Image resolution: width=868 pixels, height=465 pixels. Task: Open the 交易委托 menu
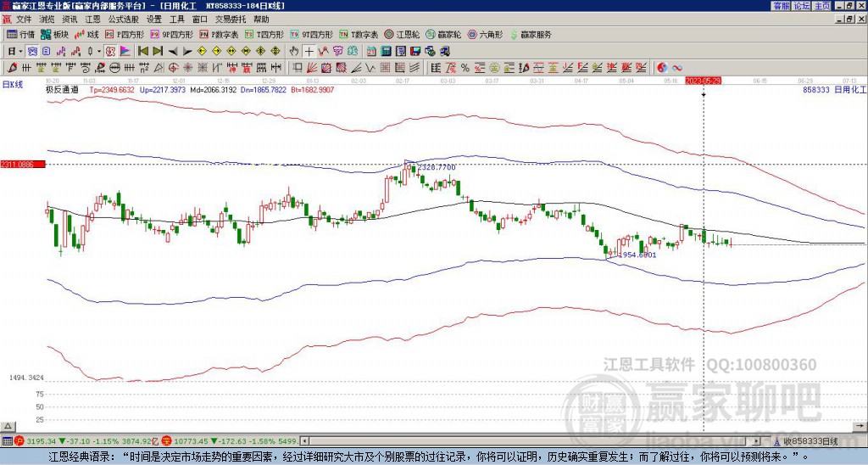(x=231, y=20)
